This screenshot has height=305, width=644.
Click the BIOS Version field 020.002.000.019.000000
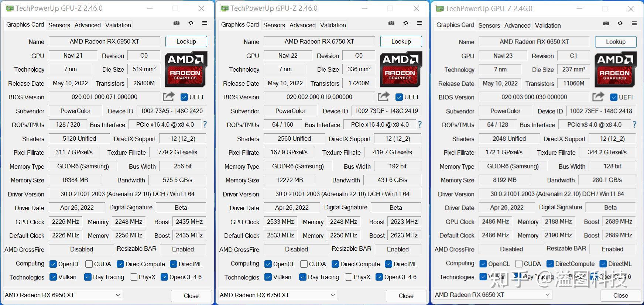[x=319, y=97]
